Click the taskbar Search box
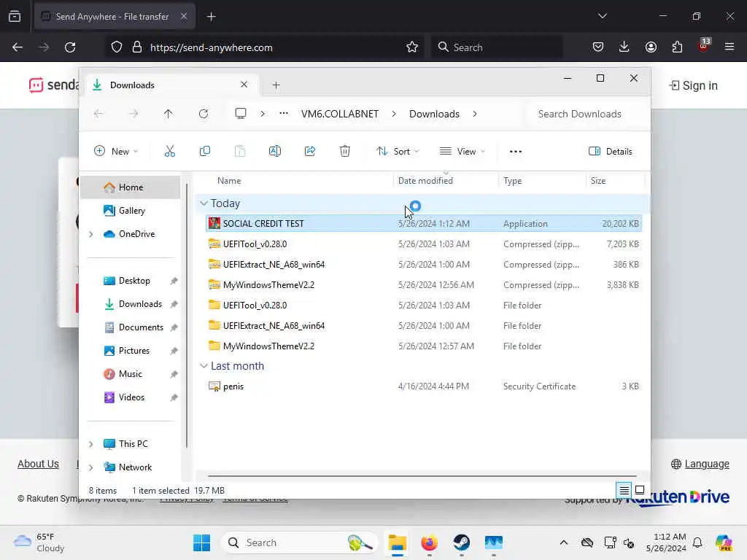The height and width of the screenshot is (560, 747). (298, 542)
